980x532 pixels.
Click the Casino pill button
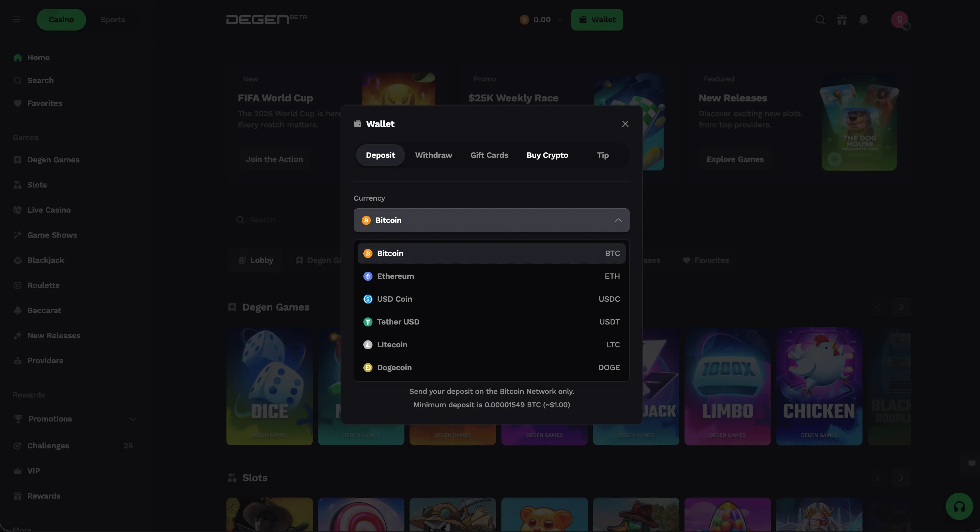(x=61, y=19)
